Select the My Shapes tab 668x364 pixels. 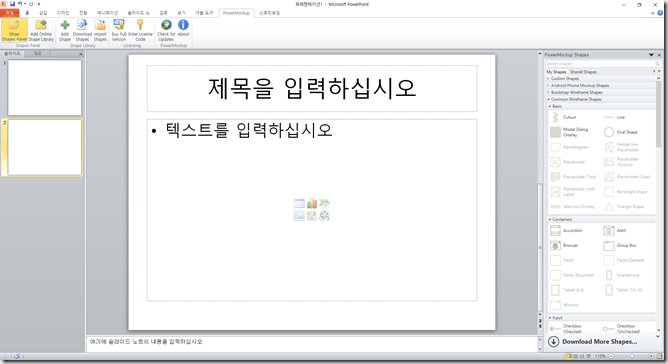[x=556, y=72]
